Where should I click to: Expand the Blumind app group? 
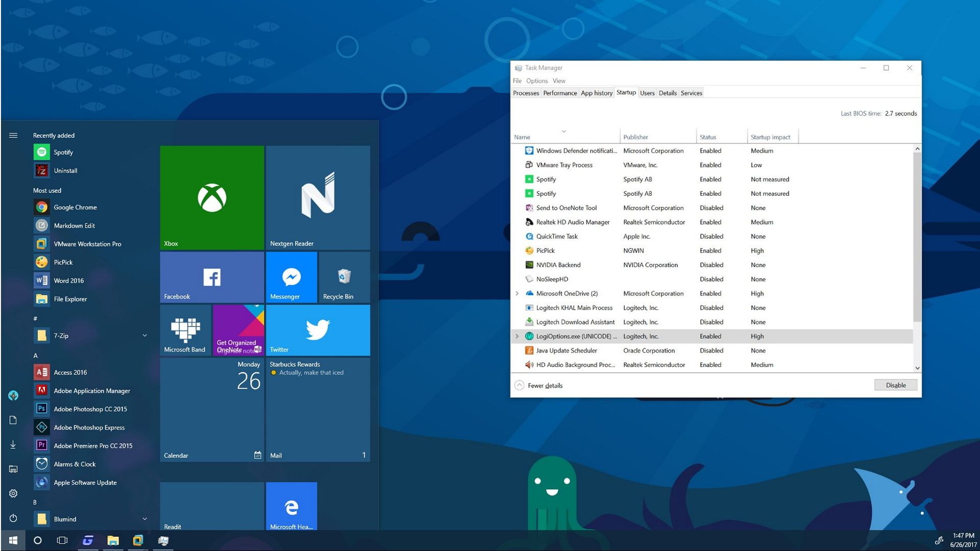144,518
